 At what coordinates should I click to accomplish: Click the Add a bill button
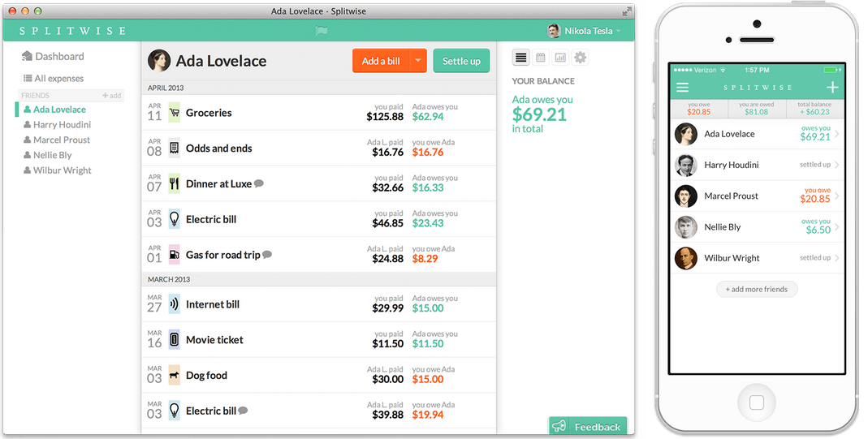coord(381,61)
